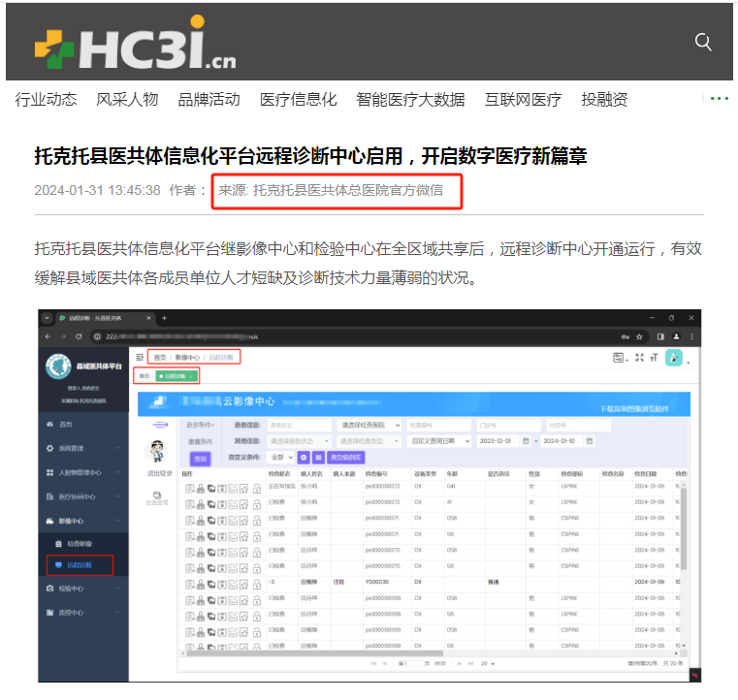
Task: Toggle side panel icon in embedded browser
Action: [660, 336]
